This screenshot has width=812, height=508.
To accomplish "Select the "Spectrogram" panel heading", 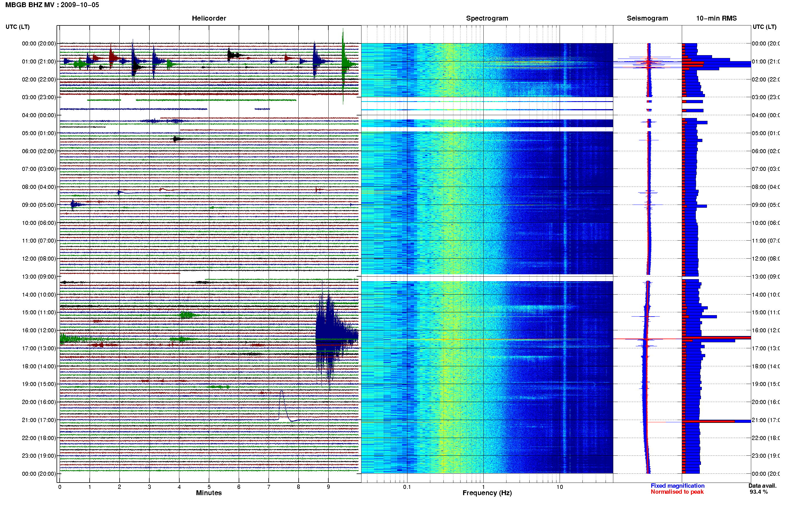I will coord(487,19).
